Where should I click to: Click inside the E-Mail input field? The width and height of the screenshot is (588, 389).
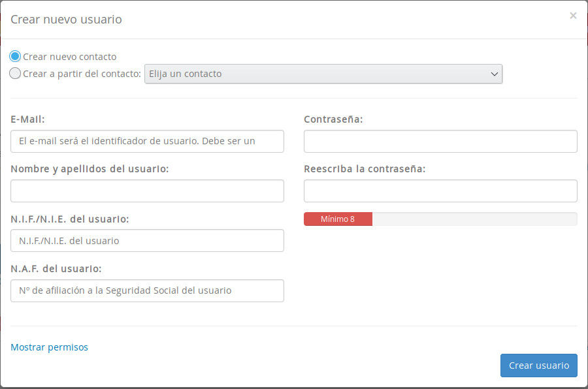[147, 141]
